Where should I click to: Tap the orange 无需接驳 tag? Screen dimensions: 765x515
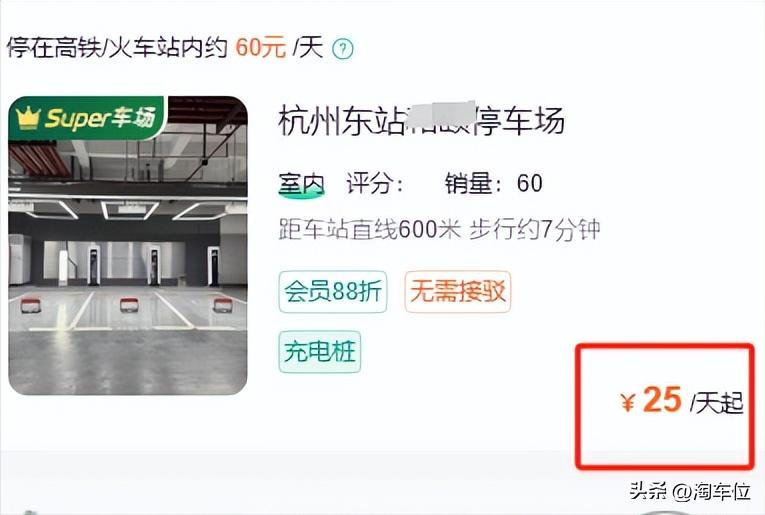coord(458,292)
